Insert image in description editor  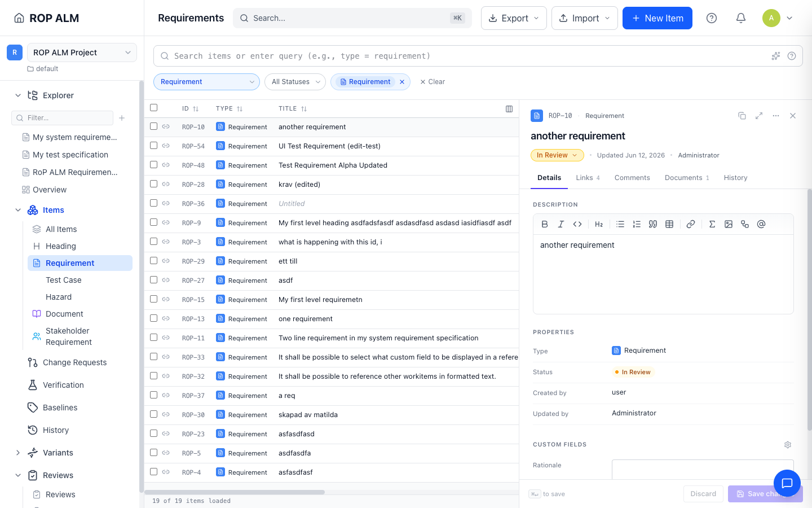[729, 224]
